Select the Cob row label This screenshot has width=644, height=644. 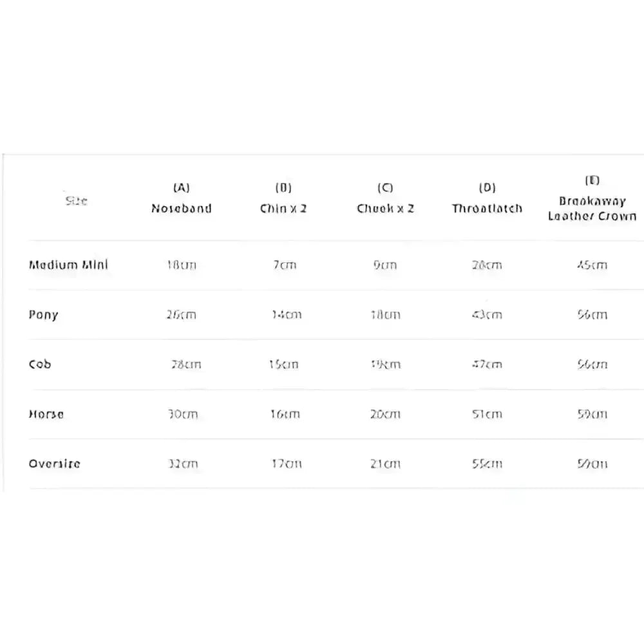pos(40,364)
